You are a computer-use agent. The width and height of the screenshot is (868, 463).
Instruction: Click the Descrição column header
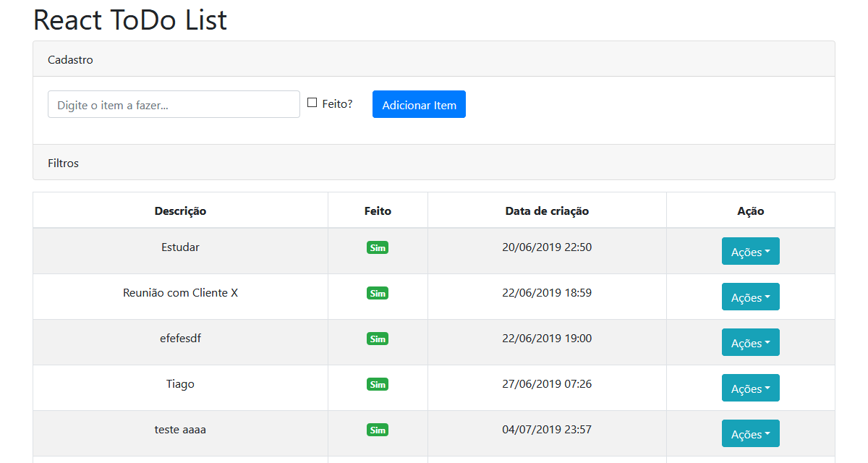point(180,211)
